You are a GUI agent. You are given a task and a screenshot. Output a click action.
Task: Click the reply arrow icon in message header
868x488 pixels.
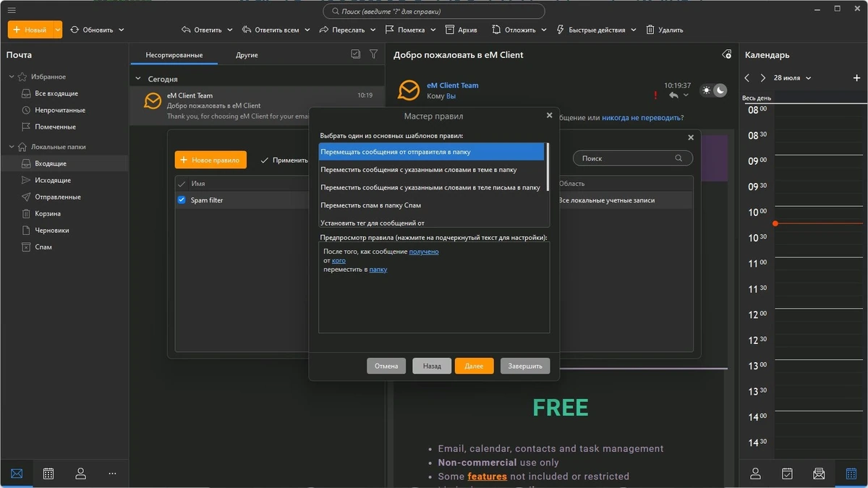673,95
